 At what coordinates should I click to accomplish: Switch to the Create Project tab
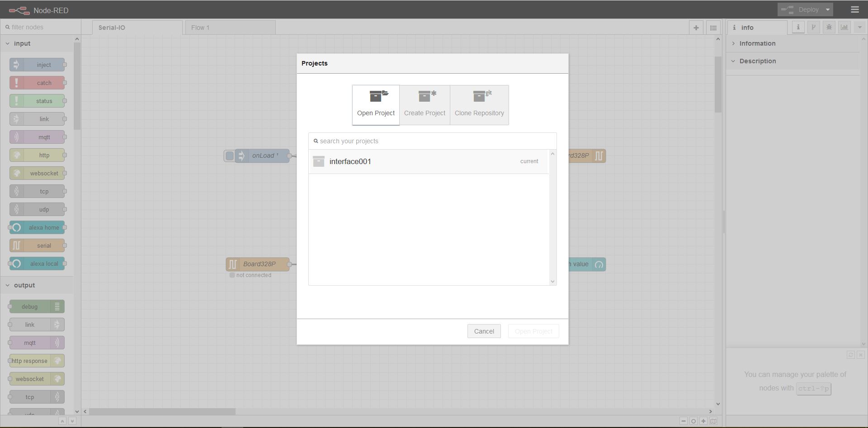click(x=425, y=105)
